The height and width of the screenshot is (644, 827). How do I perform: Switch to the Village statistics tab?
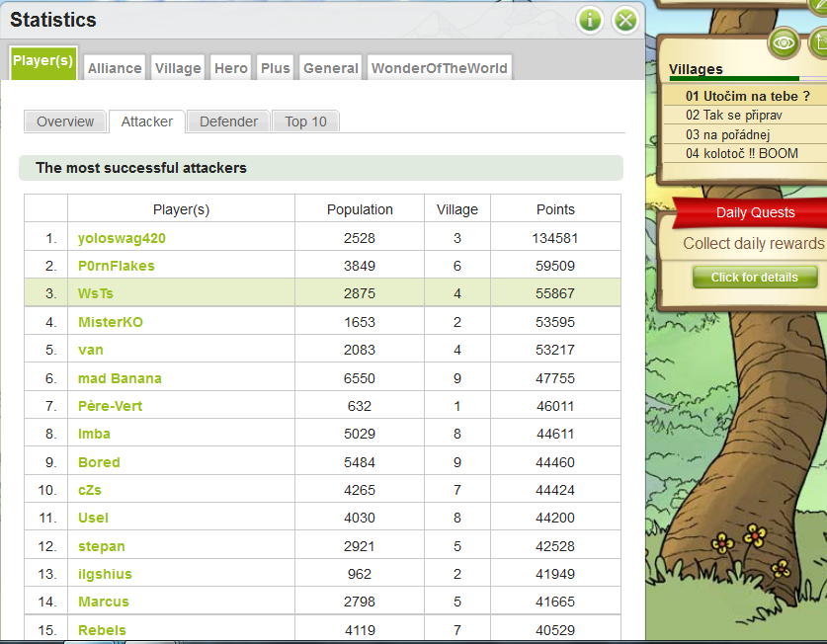tap(178, 68)
